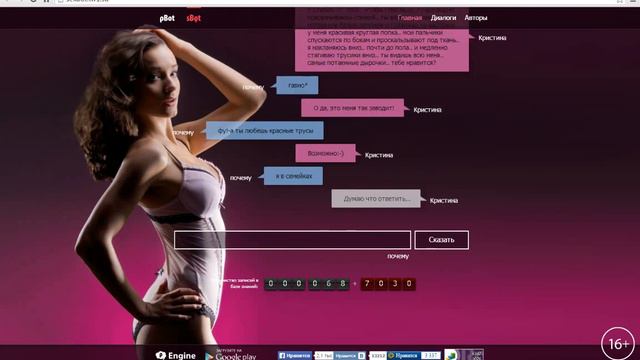Click the short blue chat bubble under the long pink message
The width and height of the screenshot is (640, 360).
[x=297, y=85]
